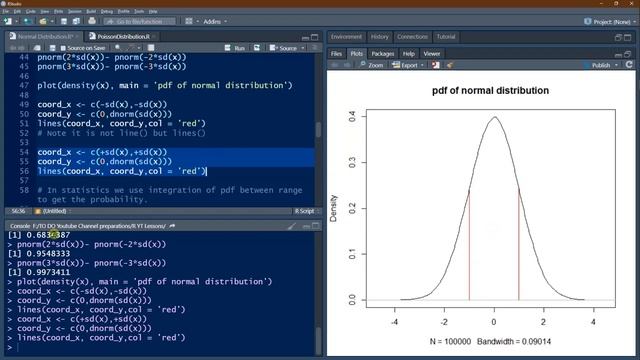
Task: Open the Viewer tab
Action: 431,53
